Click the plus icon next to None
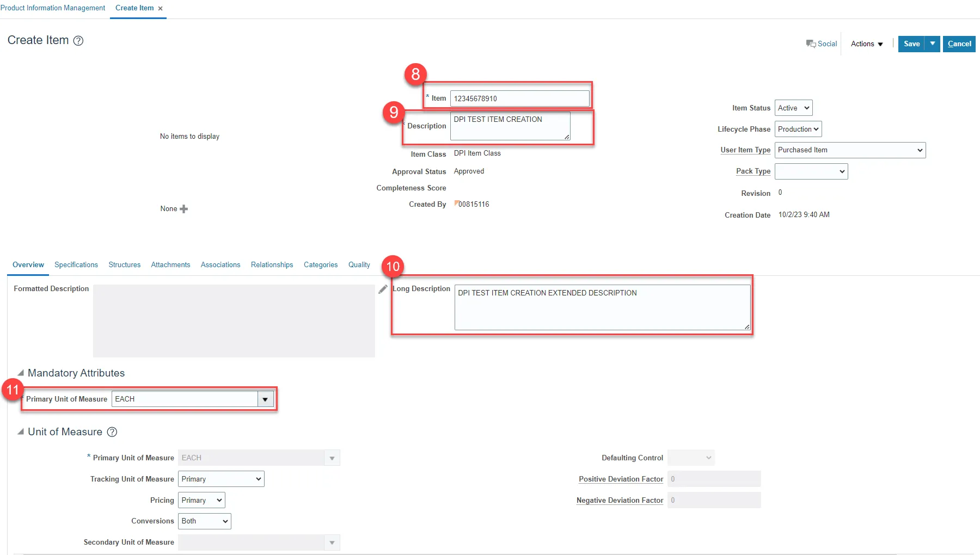Screen dimensions: 980x555 click(184, 209)
